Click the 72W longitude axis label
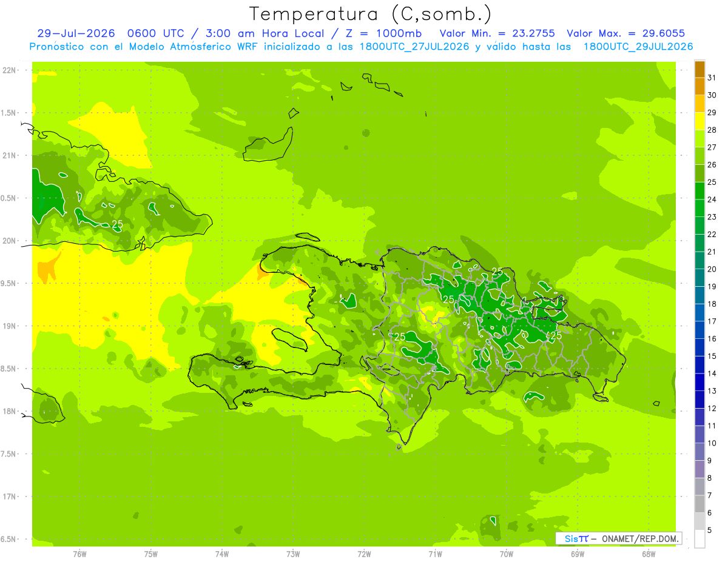Viewport: 728px width, 562px height. click(364, 554)
